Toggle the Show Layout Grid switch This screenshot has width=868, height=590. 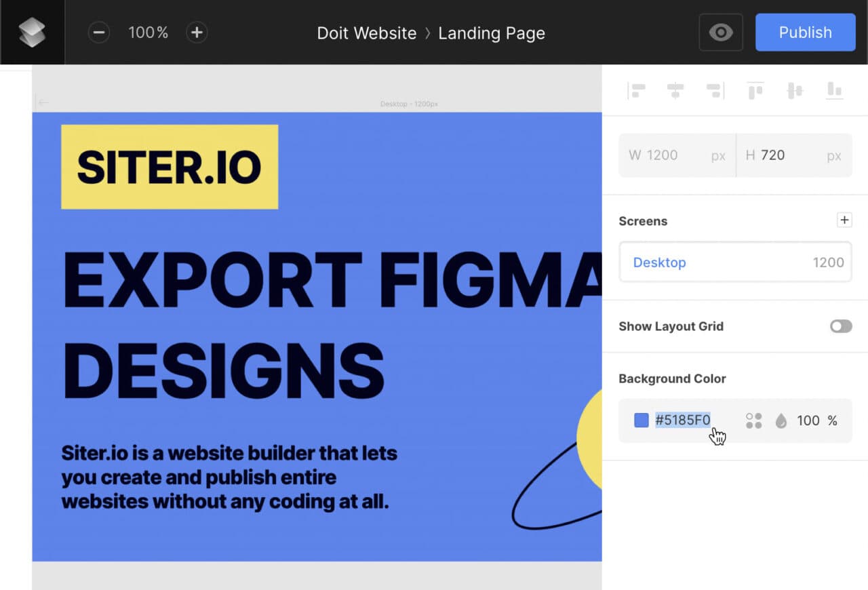[x=840, y=326]
